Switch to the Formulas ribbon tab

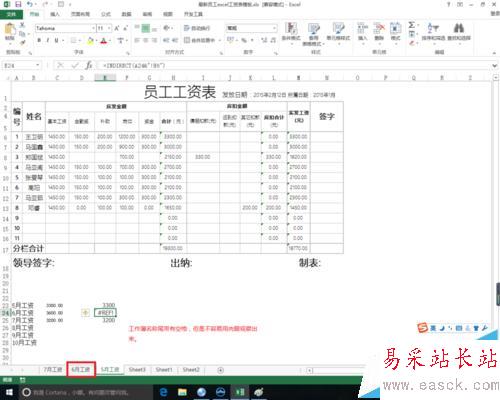106,14
